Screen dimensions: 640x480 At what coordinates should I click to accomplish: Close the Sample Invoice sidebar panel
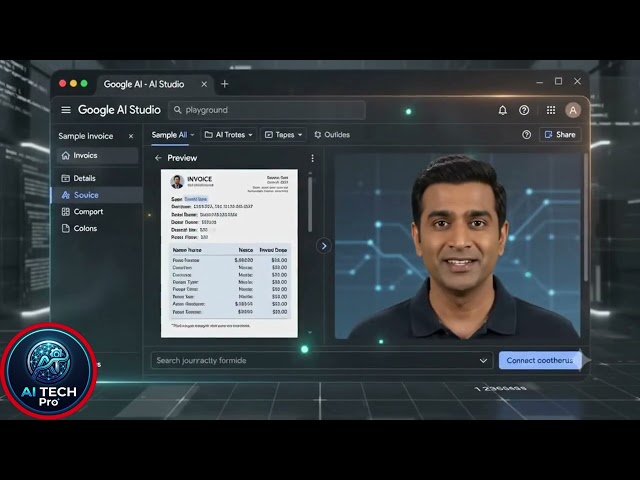[x=131, y=136]
